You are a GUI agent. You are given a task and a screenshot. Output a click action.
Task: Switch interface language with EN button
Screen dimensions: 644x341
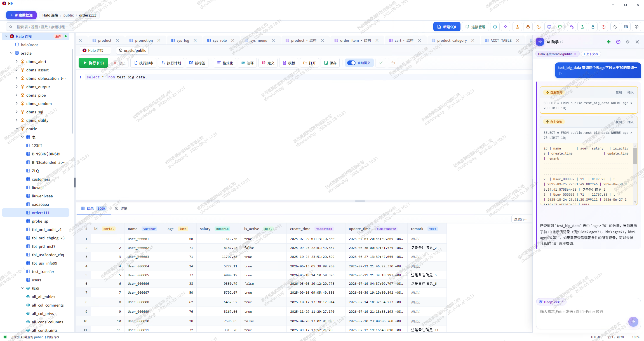pyautogui.click(x=626, y=27)
